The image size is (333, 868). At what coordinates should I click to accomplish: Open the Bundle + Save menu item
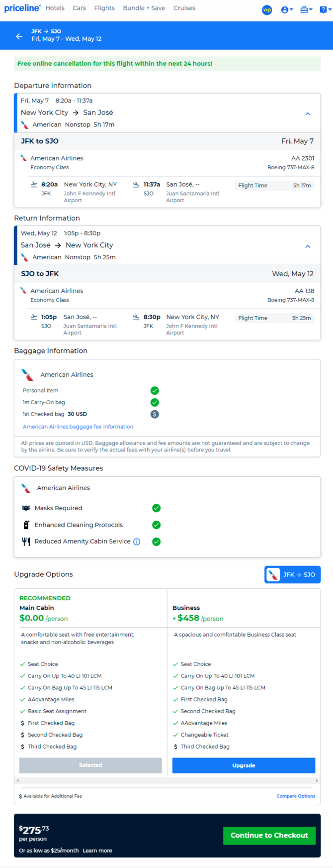(144, 8)
